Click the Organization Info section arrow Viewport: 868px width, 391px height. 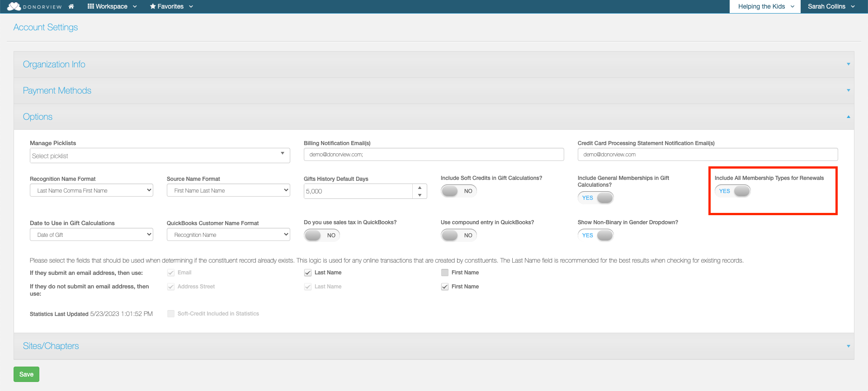click(849, 64)
